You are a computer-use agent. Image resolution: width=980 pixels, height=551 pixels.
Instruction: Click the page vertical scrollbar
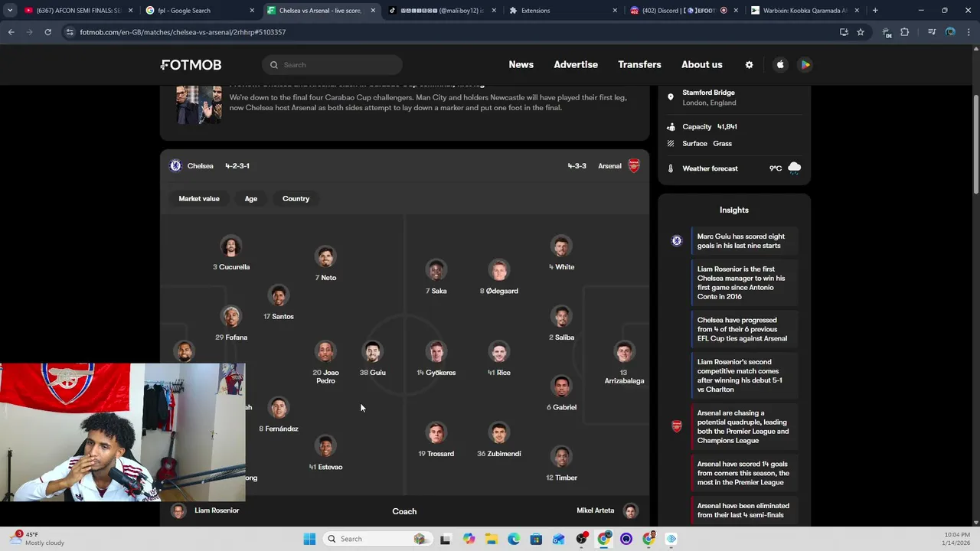[x=975, y=145]
